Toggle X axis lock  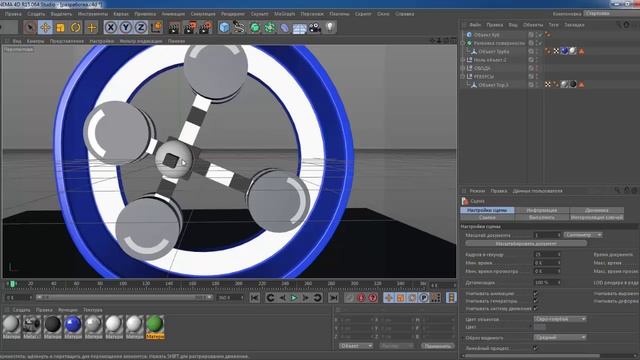click(111, 27)
